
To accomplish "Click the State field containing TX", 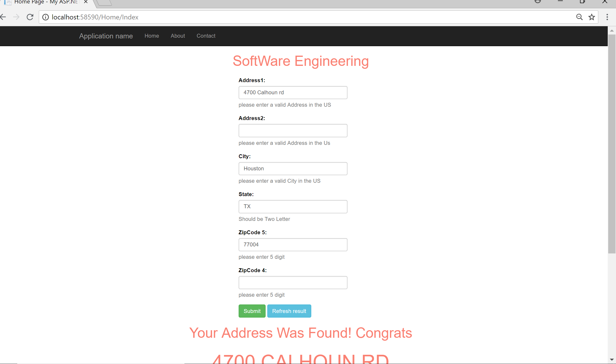I will pos(293,206).
